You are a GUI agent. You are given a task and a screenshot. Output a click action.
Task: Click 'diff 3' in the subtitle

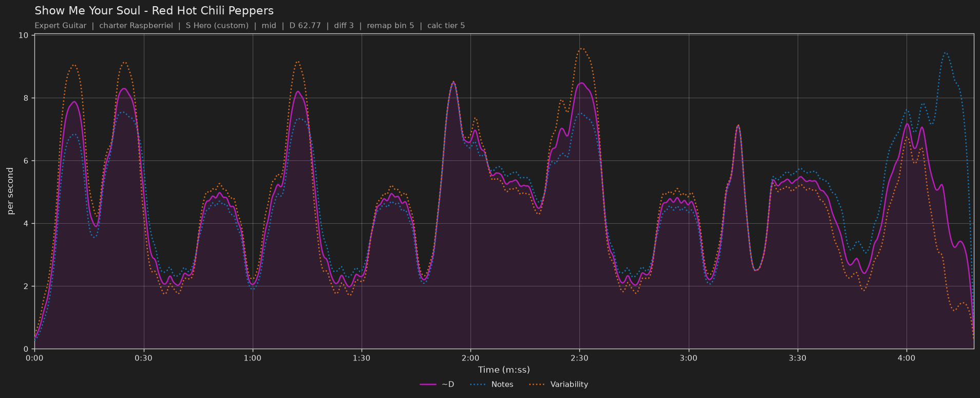coord(344,26)
